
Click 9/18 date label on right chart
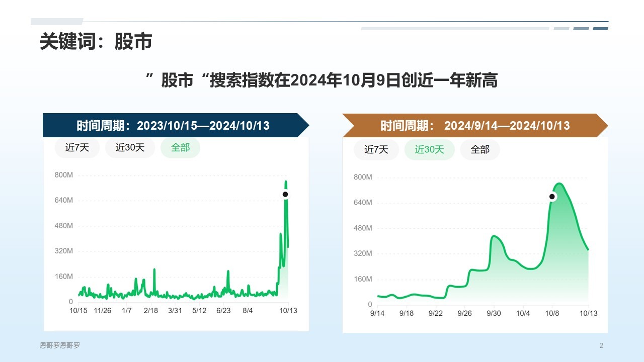coord(407,313)
